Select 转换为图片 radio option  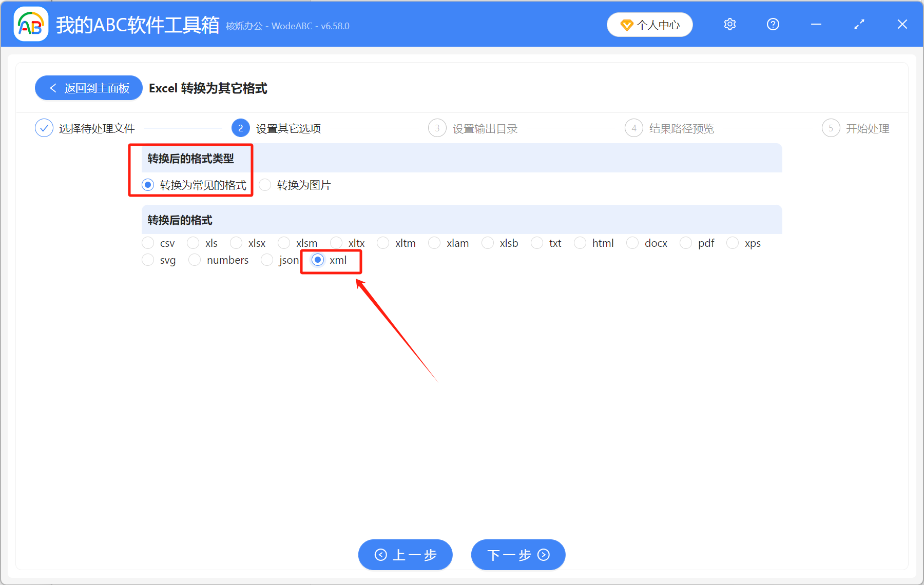tap(265, 185)
